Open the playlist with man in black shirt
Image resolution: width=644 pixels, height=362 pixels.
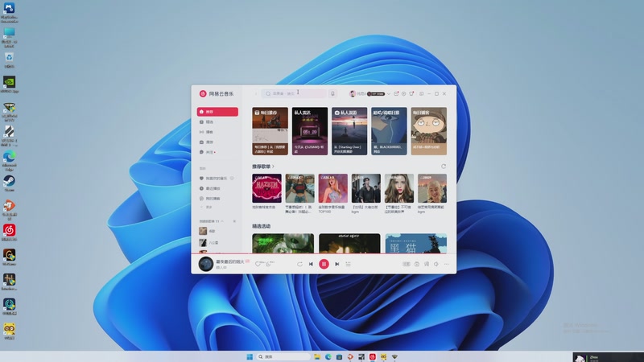coord(366,188)
